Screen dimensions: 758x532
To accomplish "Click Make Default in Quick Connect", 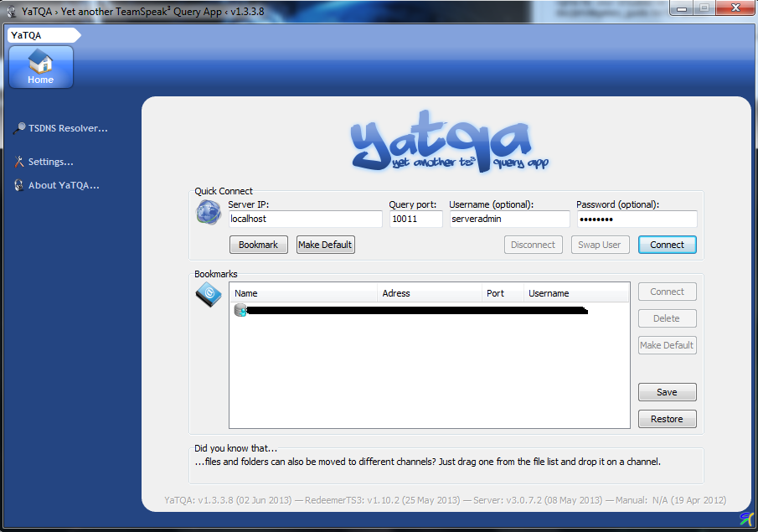I will click(325, 245).
